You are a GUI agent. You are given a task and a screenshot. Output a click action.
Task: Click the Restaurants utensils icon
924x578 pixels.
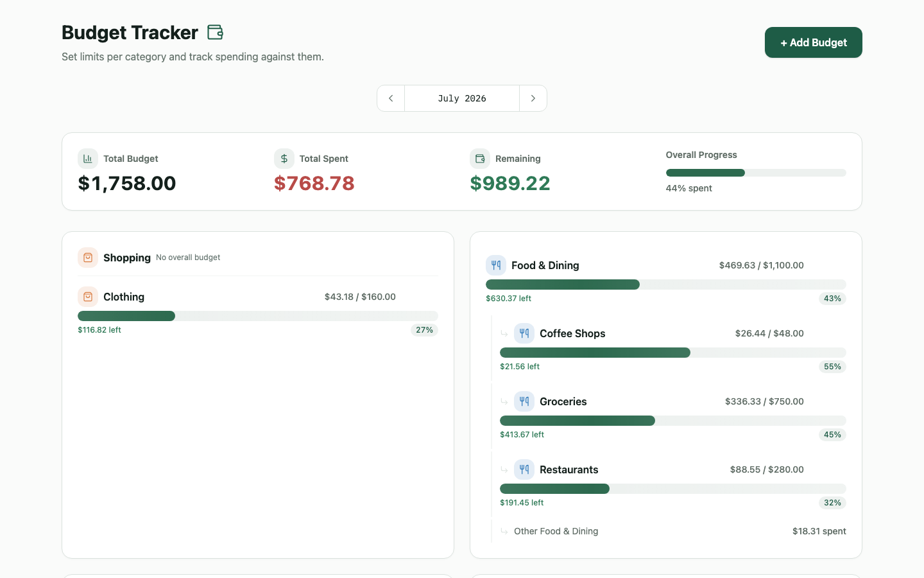coord(524,469)
